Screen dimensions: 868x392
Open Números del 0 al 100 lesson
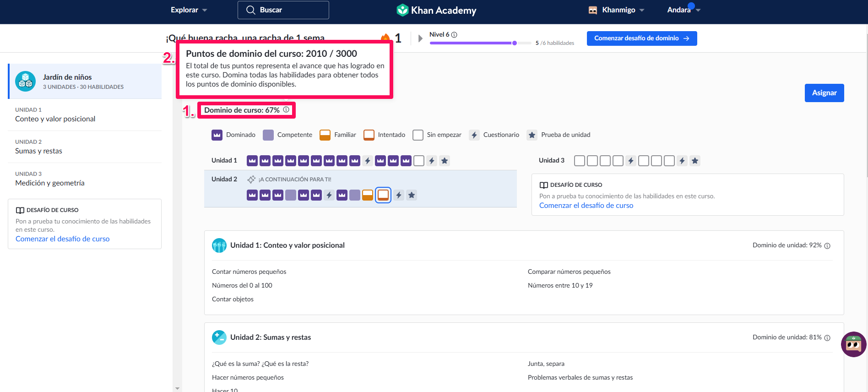242,286
